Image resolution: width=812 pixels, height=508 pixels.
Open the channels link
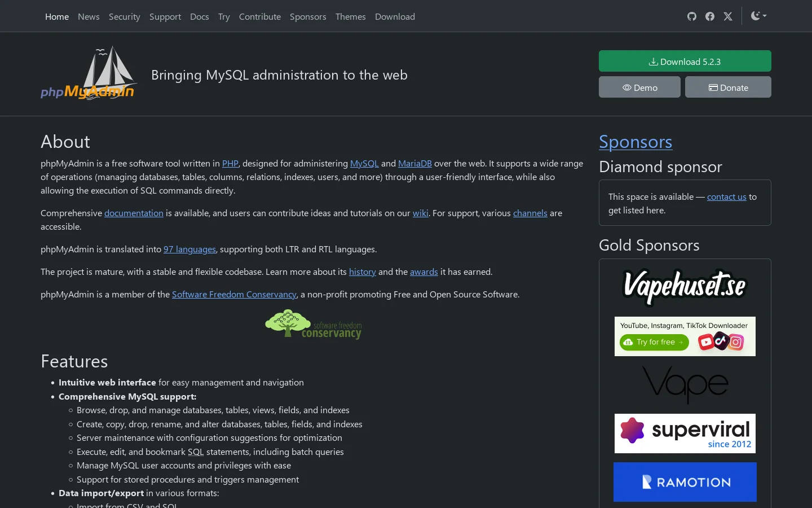point(530,213)
